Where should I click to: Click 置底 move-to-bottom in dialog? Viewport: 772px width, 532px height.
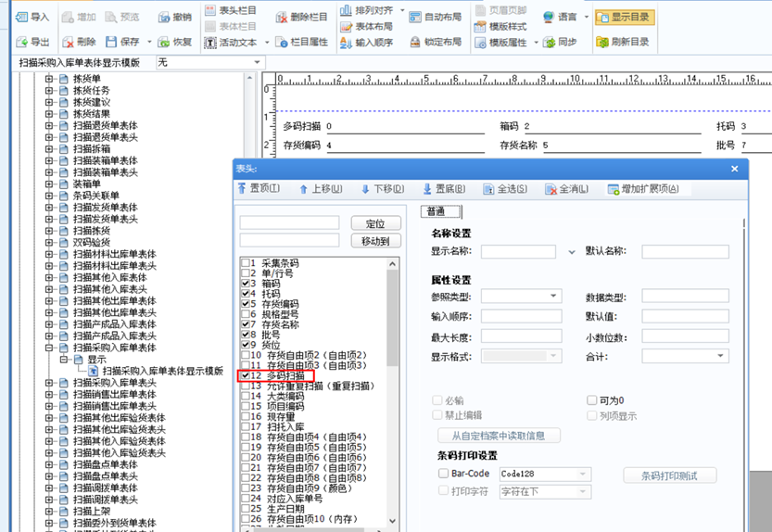point(444,189)
